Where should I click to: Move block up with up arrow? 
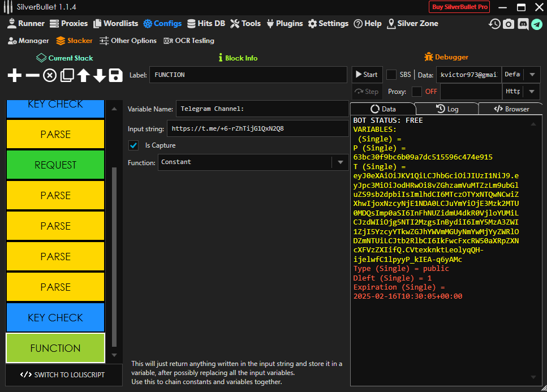coord(84,75)
